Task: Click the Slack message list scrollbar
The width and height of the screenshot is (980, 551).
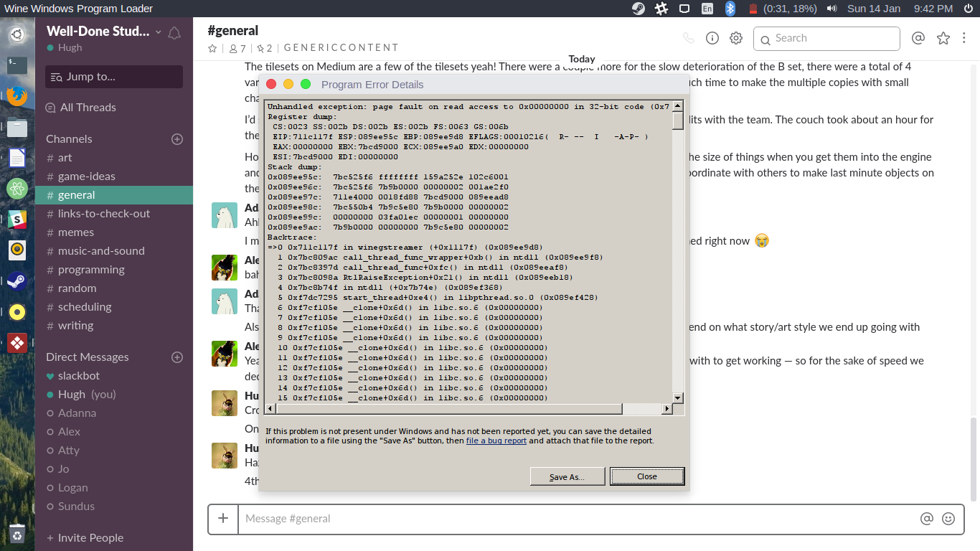Action: click(x=974, y=458)
